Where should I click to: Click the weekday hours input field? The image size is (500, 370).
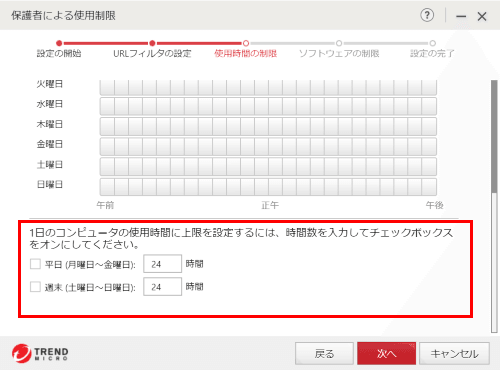coord(162,264)
